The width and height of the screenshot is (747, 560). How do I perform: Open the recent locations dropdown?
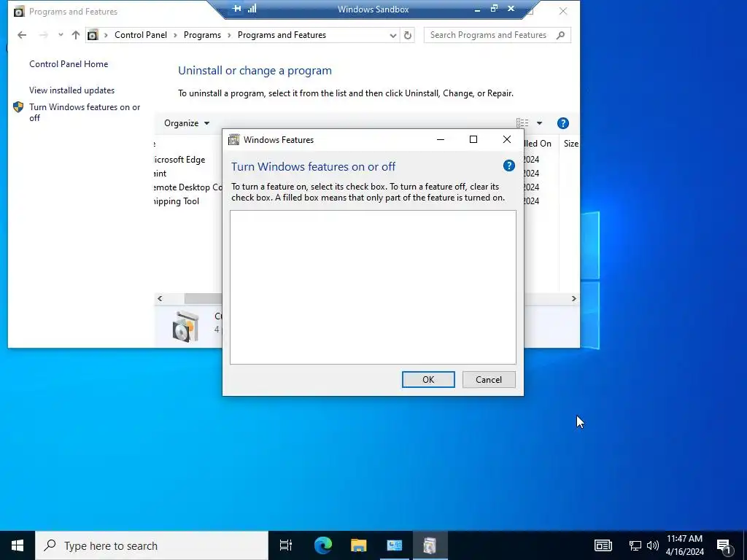[x=61, y=35]
